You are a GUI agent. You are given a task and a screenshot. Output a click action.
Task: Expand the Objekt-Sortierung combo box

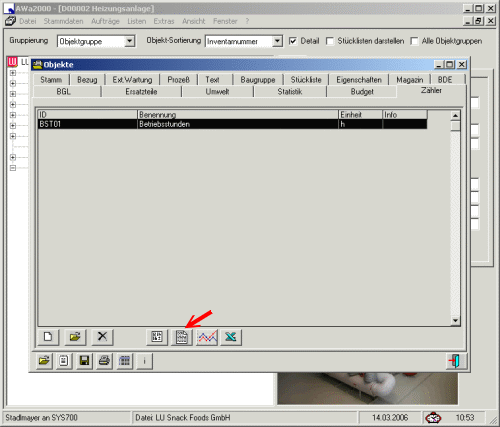tap(277, 41)
